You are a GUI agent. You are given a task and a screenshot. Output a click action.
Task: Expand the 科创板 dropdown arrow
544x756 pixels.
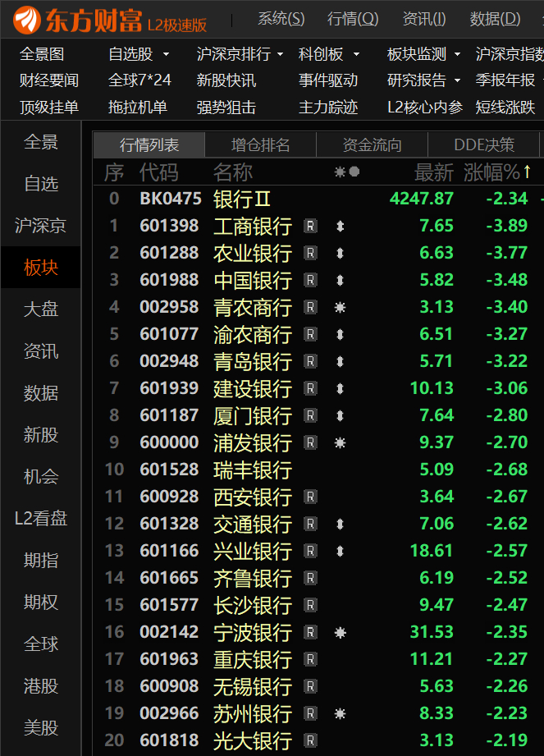[x=357, y=54]
